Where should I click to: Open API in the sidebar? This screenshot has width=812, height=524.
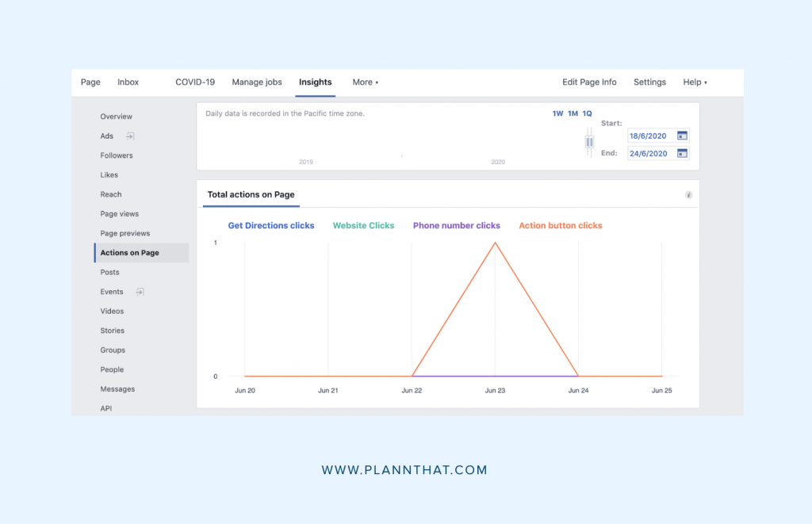[x=105, y=408]
